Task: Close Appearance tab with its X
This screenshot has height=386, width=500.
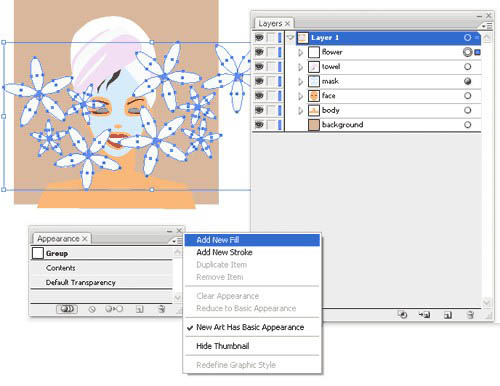Action: [x=85, y=239]
